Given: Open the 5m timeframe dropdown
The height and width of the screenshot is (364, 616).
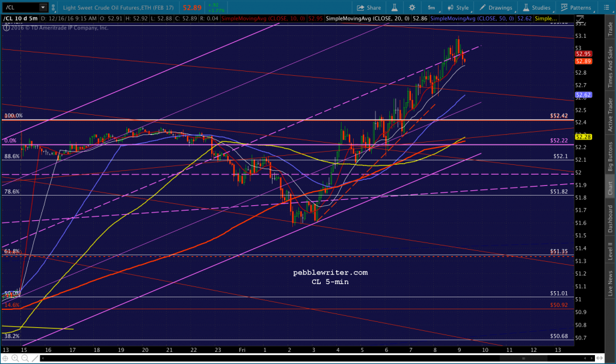Looking at the screenshot, I should click(x=431, y=7).
